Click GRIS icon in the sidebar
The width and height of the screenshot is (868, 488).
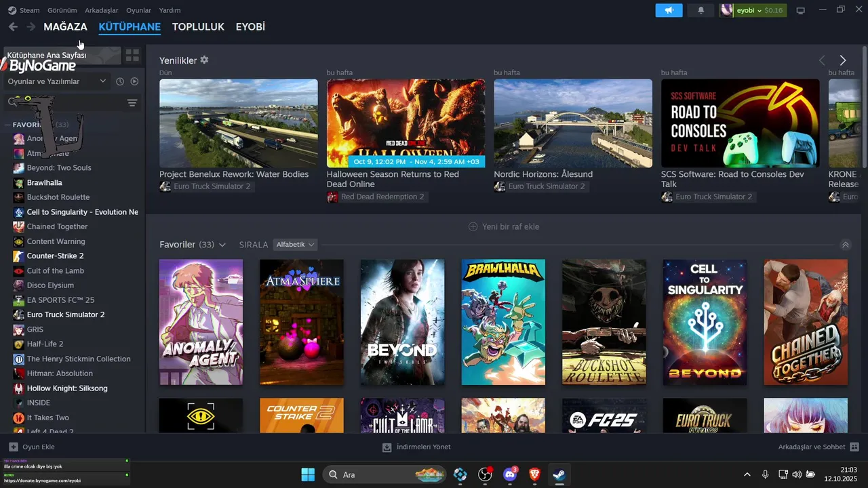coord(19,329)
